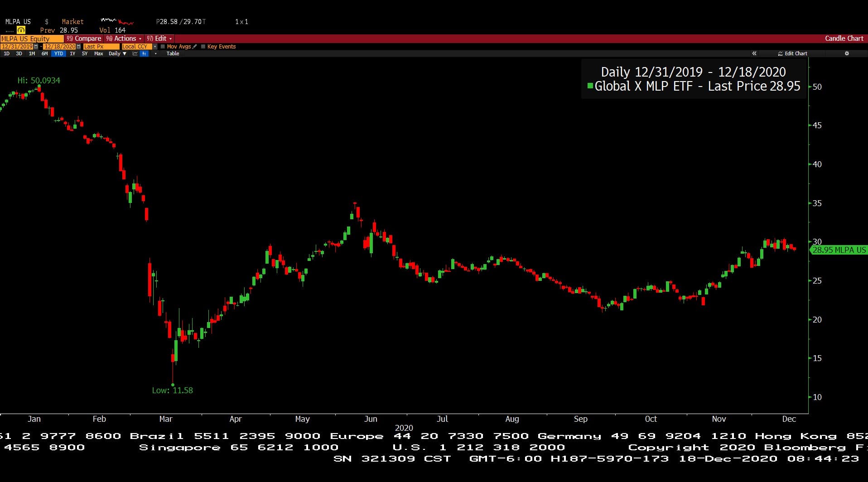Open the Daily periodicity dropdown

click(x=117, y=53)
